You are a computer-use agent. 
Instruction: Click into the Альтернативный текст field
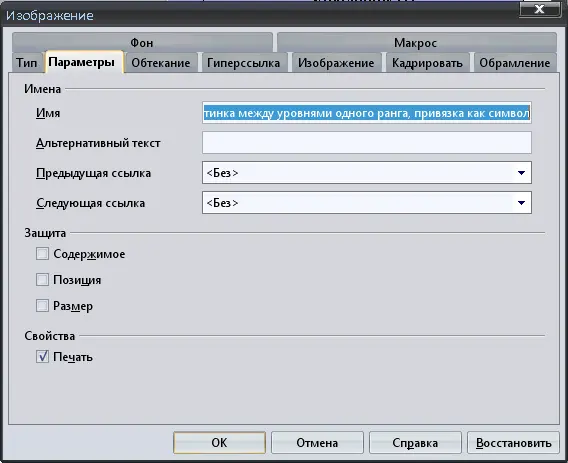coord(367,143)
